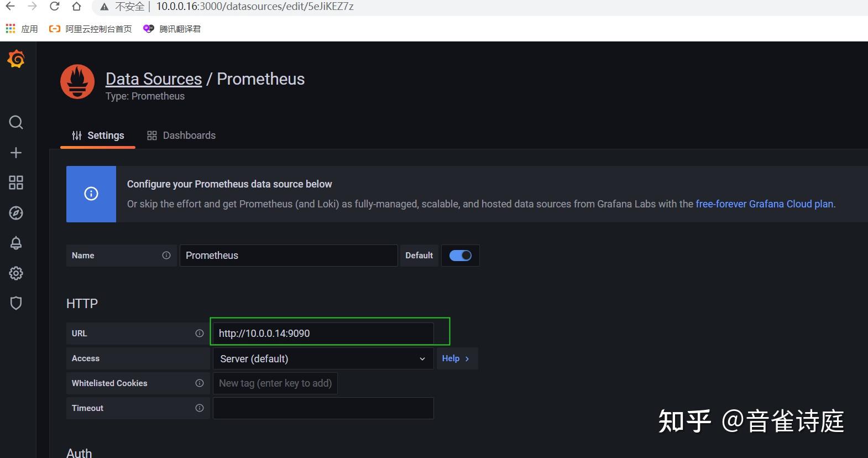
Task: Select the Explore compass icon
Action: [16, 212]
